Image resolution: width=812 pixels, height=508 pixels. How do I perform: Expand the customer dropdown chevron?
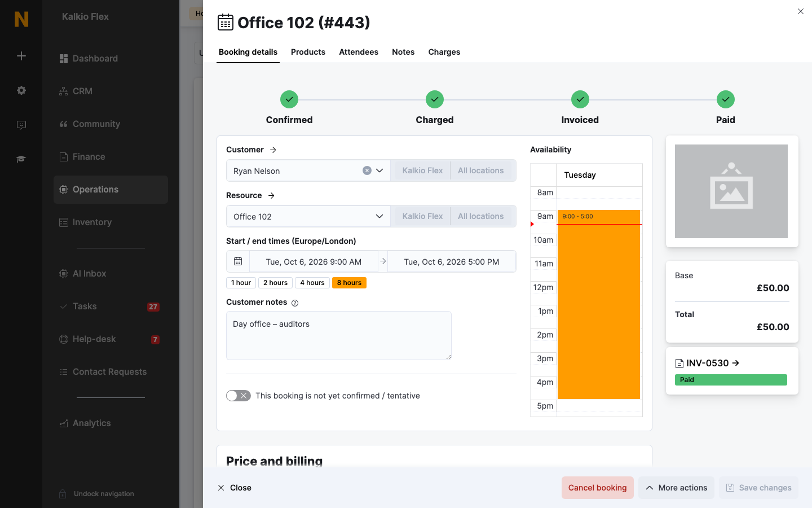[379, 170]
